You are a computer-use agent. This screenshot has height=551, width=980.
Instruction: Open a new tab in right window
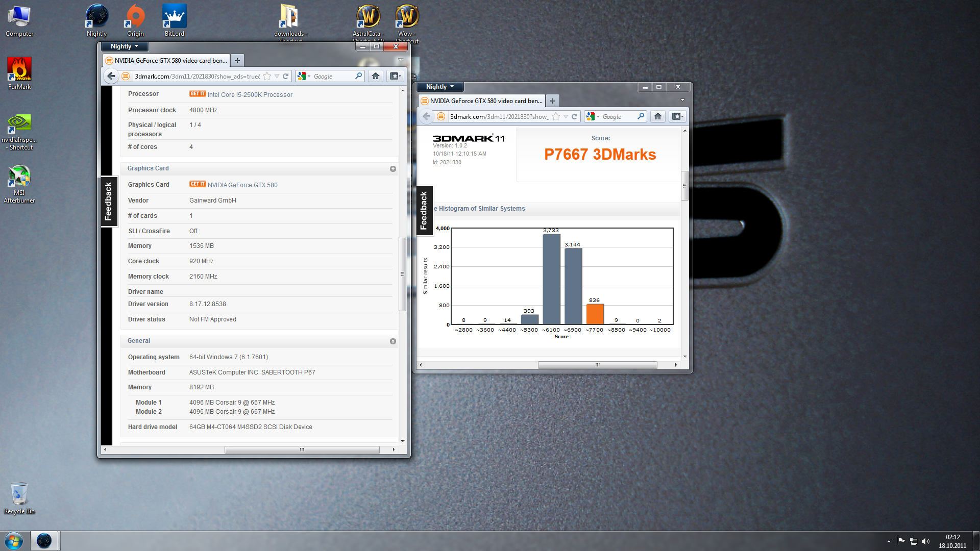tap(553, 101)
